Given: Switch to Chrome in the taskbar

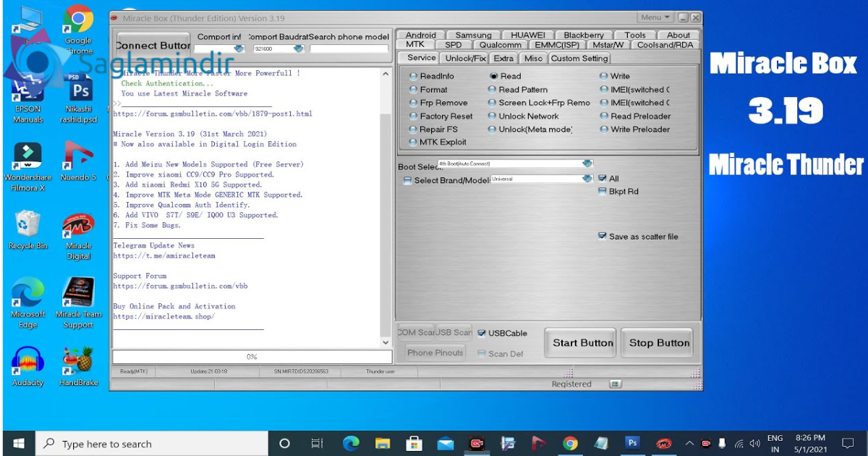Looking at the screenshot, I should (x=570, y=443).
